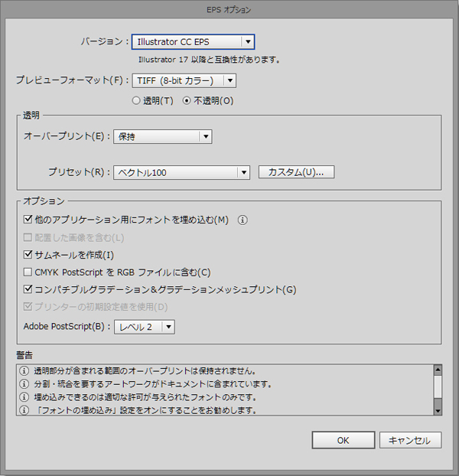Click the warning list scroll down arrow
Image resolution: width=459 pixels, height=476 pixels.
tap(438, 411)
